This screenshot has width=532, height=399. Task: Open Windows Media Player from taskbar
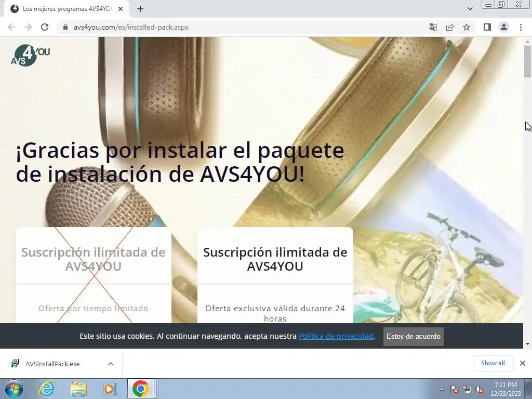[x=110, y=389]
